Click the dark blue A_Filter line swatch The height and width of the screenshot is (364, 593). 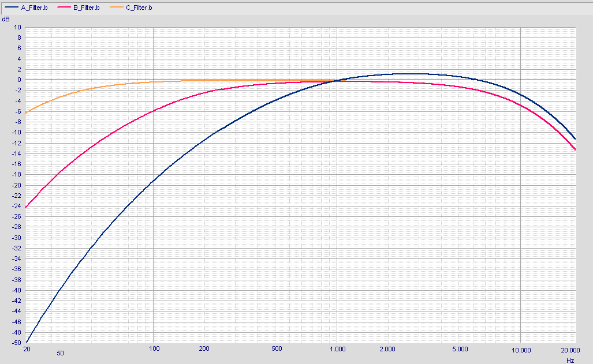pos(10,8)
